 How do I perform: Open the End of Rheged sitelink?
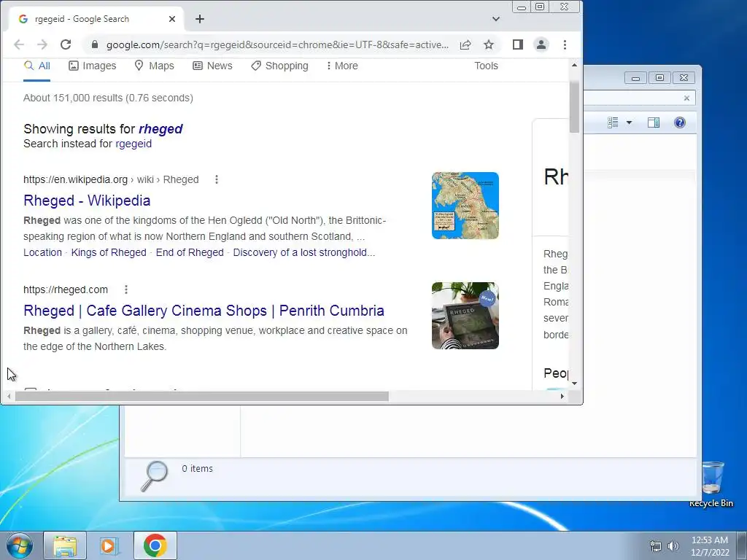tap(190, 252)
